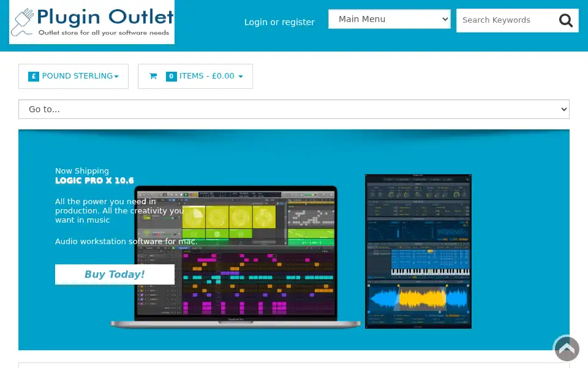The image size is (588, 368).
Task: Expand the Pound Sterling currency selector
Action: (73, 76)
